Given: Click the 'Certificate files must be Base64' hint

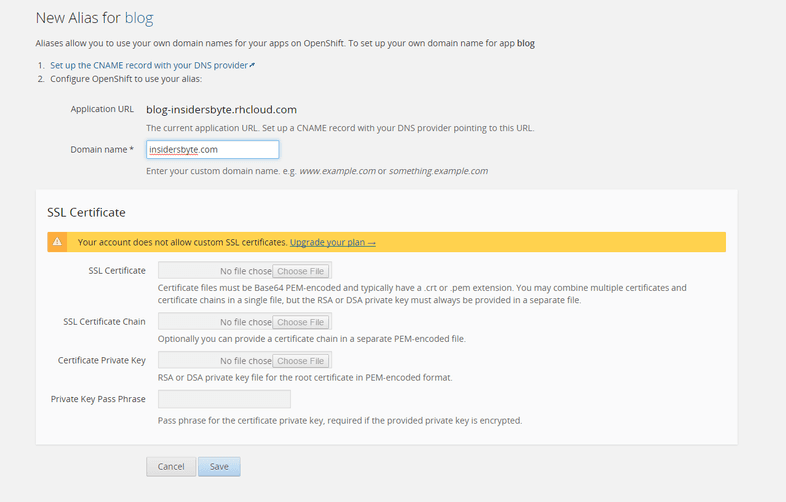Looking at the screenshot, I should tap(422, 294).
